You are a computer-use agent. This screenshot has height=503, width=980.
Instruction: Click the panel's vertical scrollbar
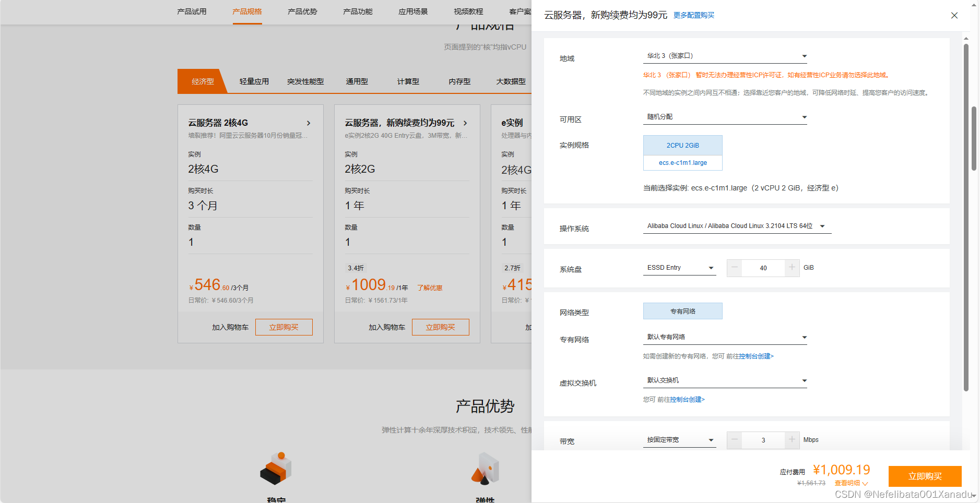point(966,218)
